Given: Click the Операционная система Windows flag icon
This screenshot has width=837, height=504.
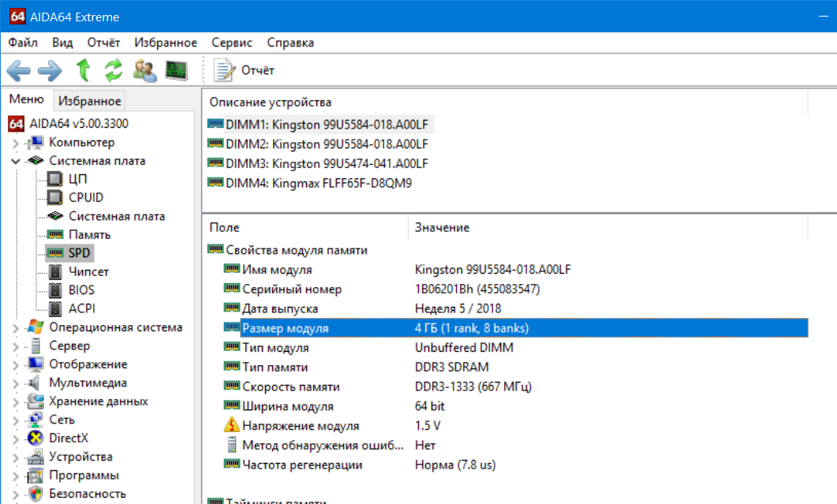Looking at the screenshot, I should [35, 327].
